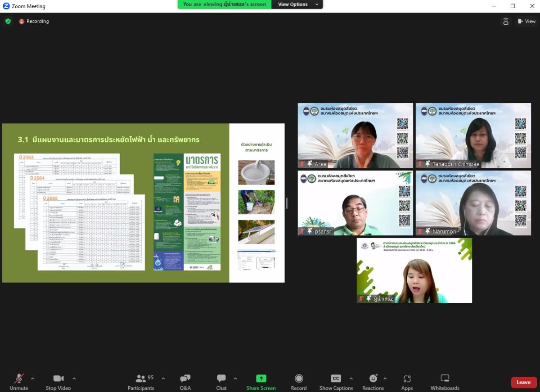Screen dimensions: 540x392
Task: Select Tanaporn Chimpae's video tile
Action: [x=473, y=135]
